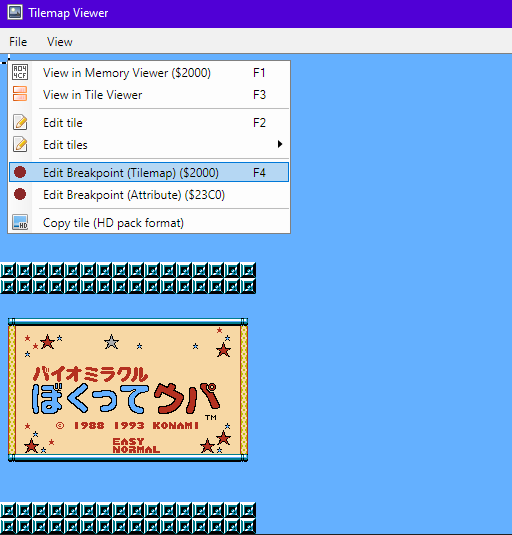Click the EASY option in tilemap
Image resolution: width=512 pixels, height=535 pixels.
pyautogui.click(x=128, y=442)
